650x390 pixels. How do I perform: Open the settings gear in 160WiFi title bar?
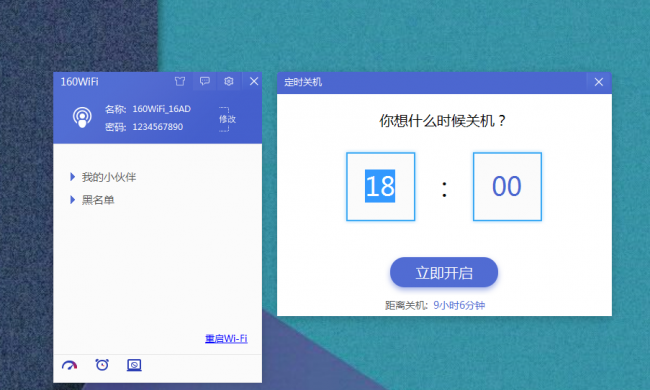(229, 81)
